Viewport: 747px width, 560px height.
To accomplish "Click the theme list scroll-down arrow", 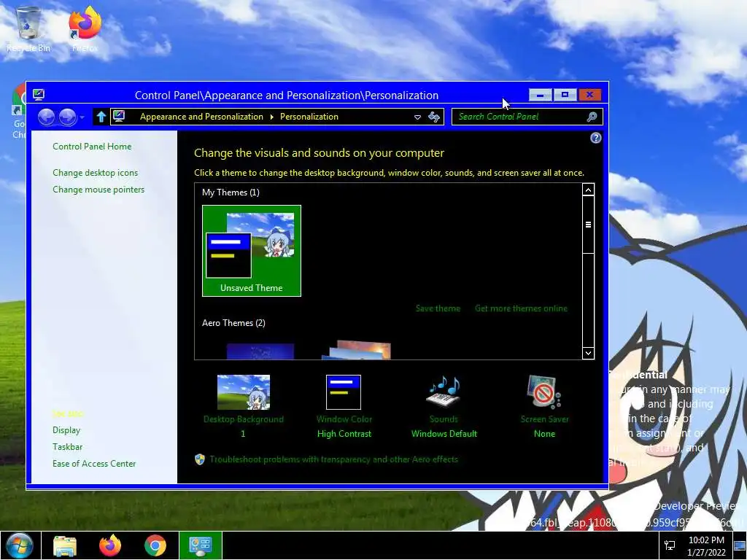I will [589, 353].
